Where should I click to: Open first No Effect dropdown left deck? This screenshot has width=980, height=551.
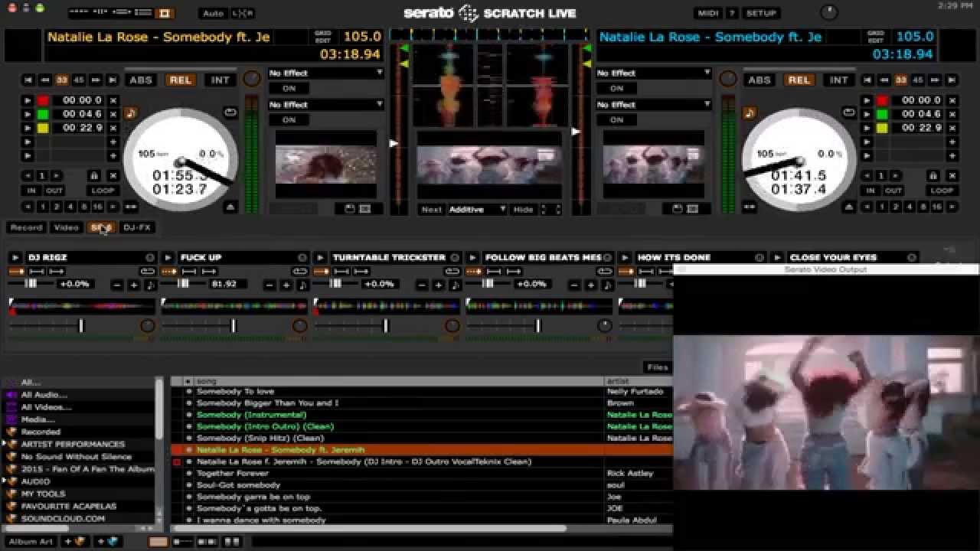[326, 73]
